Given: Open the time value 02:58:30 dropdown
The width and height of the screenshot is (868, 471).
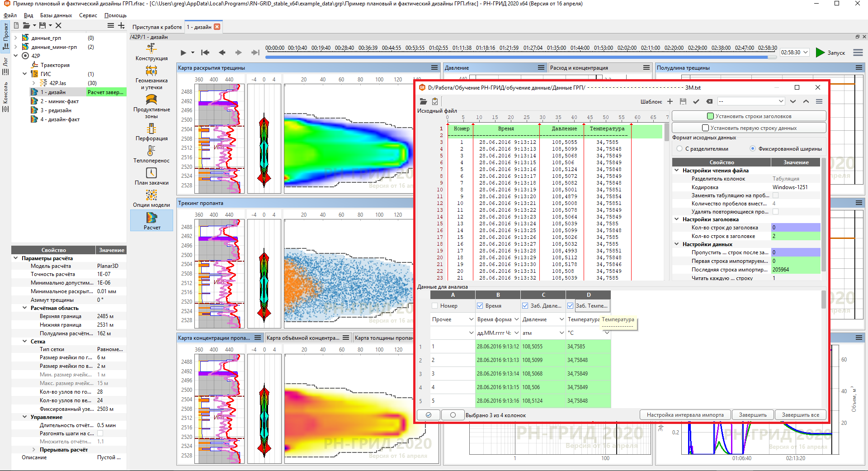Looking at the screenshot, I should 795,52.
